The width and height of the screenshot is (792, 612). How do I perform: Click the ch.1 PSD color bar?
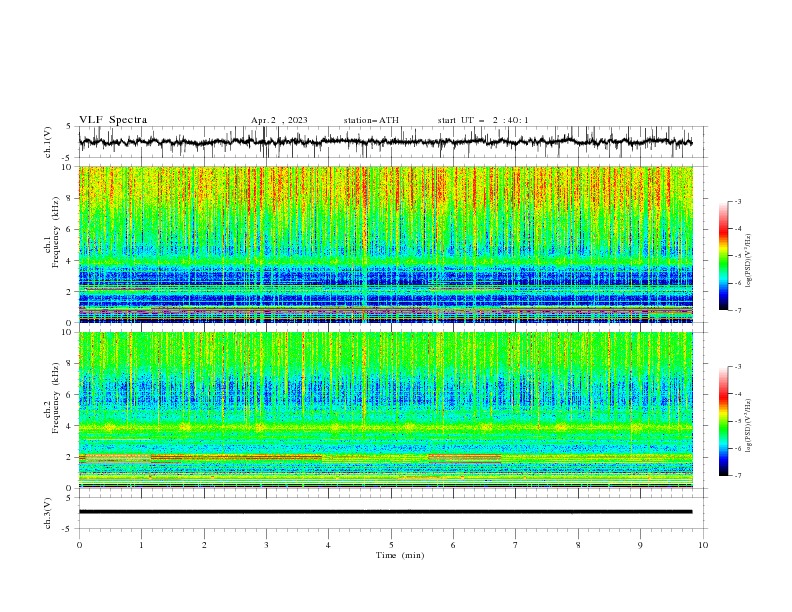(x=723, y=256)
